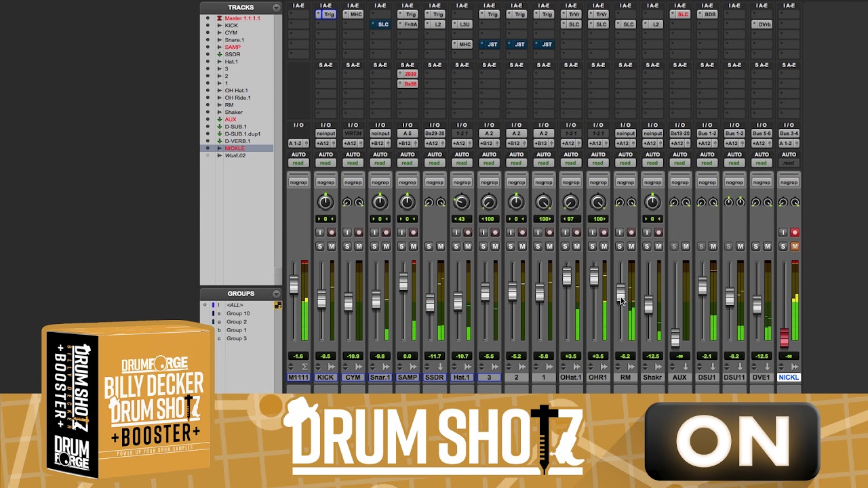
Task: Open the SLC insert on the Snar.1 strip
Action: tap(380, 24)
